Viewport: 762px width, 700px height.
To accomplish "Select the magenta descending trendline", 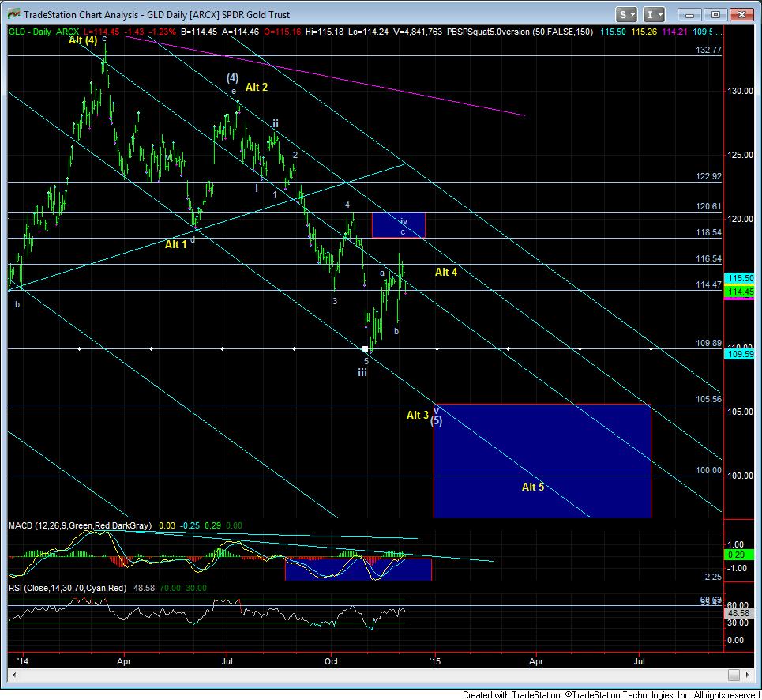I will point(325,76).
